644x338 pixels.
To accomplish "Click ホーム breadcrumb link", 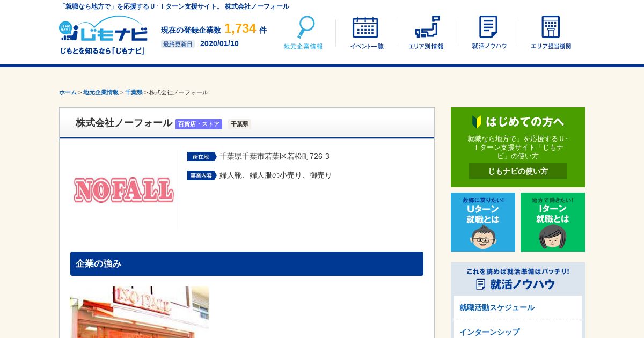I will click(x=68, y=92).
